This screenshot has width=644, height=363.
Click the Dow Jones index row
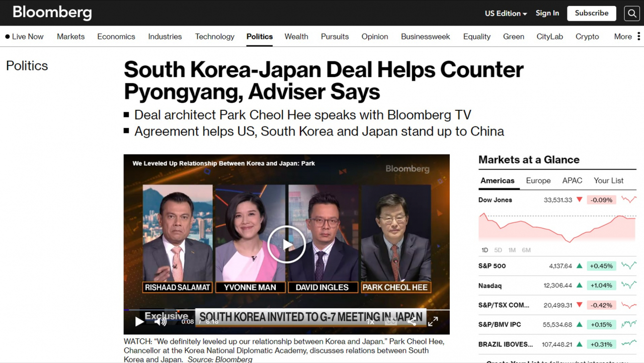[x=558, y=200]
